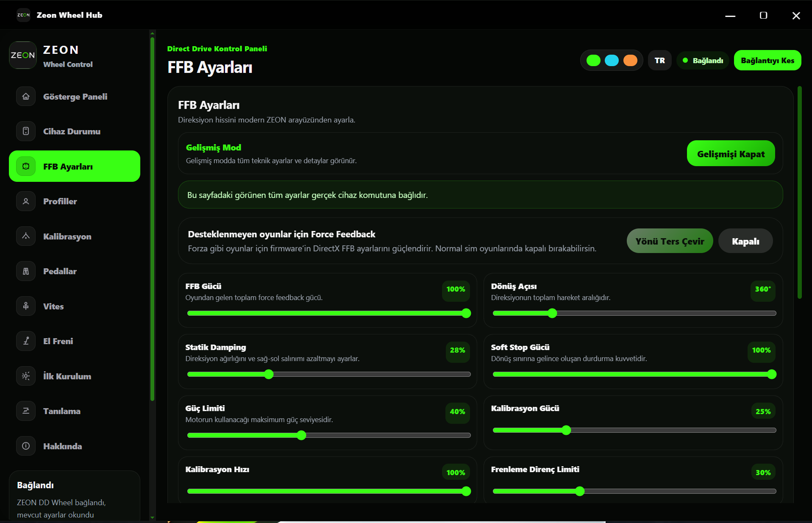Minimize the Zeon Wheel Hub window
The width and height of the screenshot is (812, 523).
(x=730, y=15)
